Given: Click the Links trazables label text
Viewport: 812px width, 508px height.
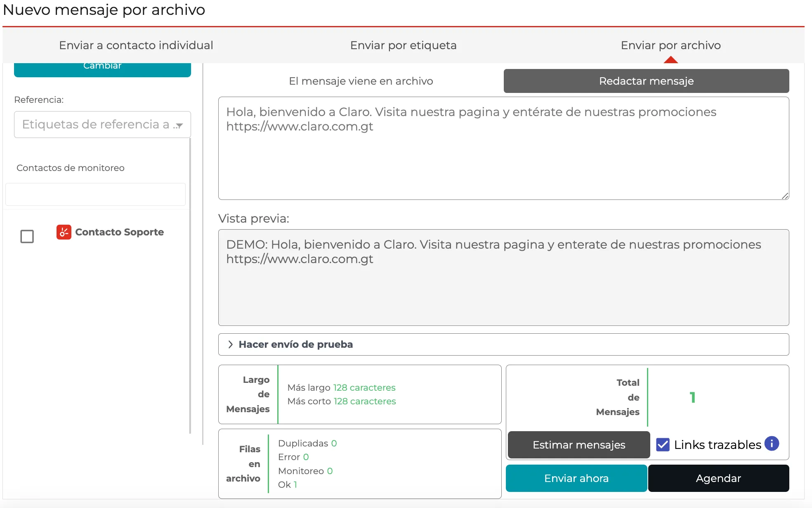Looking at the screenshot, I should (718, 445).
